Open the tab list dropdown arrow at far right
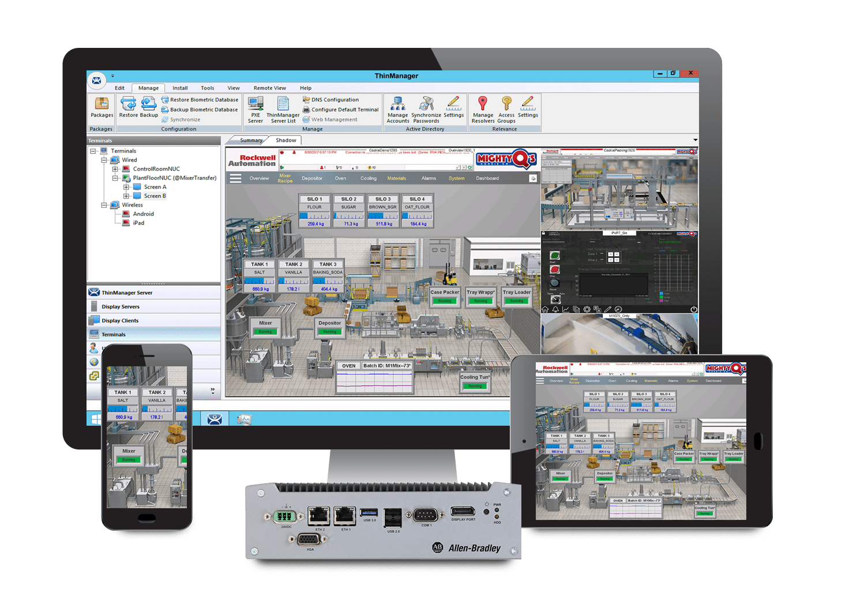 tap(695, 140)
